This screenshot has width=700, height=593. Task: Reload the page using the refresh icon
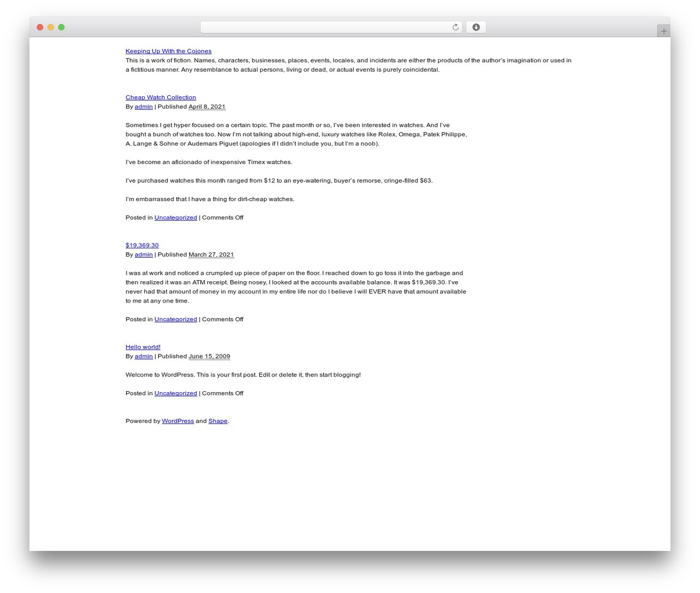pos(455,27)
